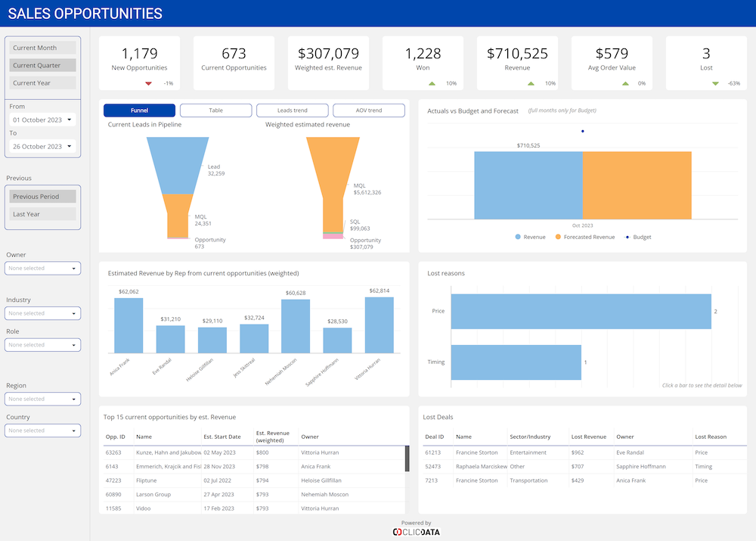Click the Budget data point above the Oct 2023 bars
This screenshot has height=541, width=756.
[582, 131]
